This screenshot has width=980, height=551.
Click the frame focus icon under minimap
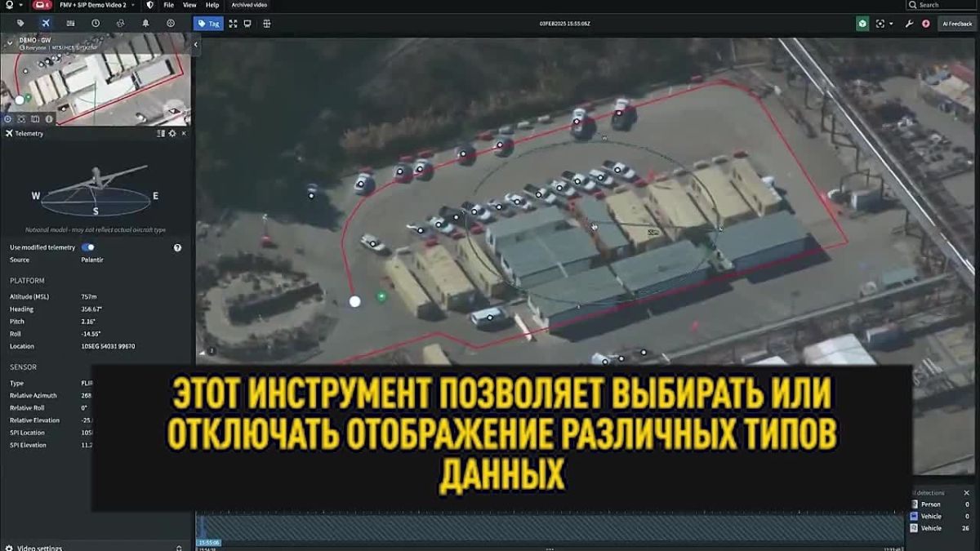click(x=22, y=119)
